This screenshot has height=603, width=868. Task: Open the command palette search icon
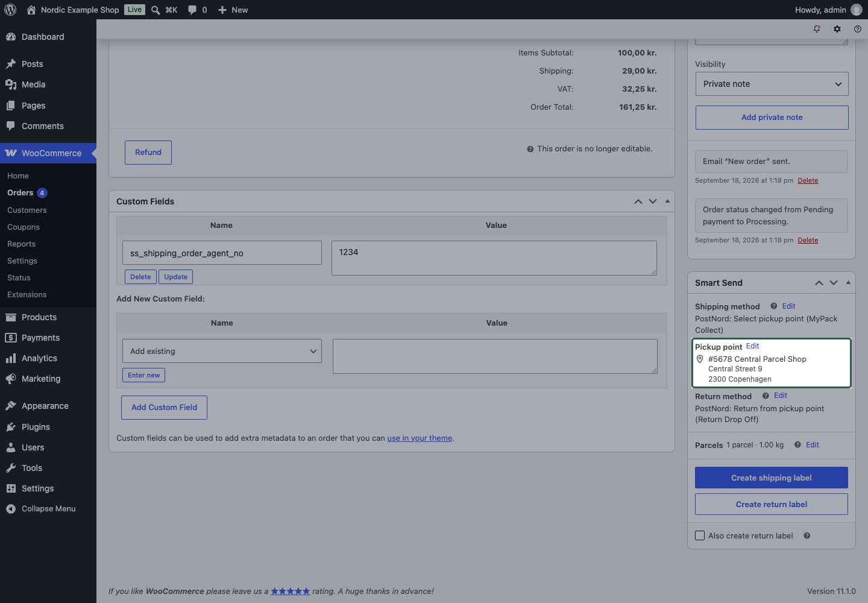(x=156, y=10)
